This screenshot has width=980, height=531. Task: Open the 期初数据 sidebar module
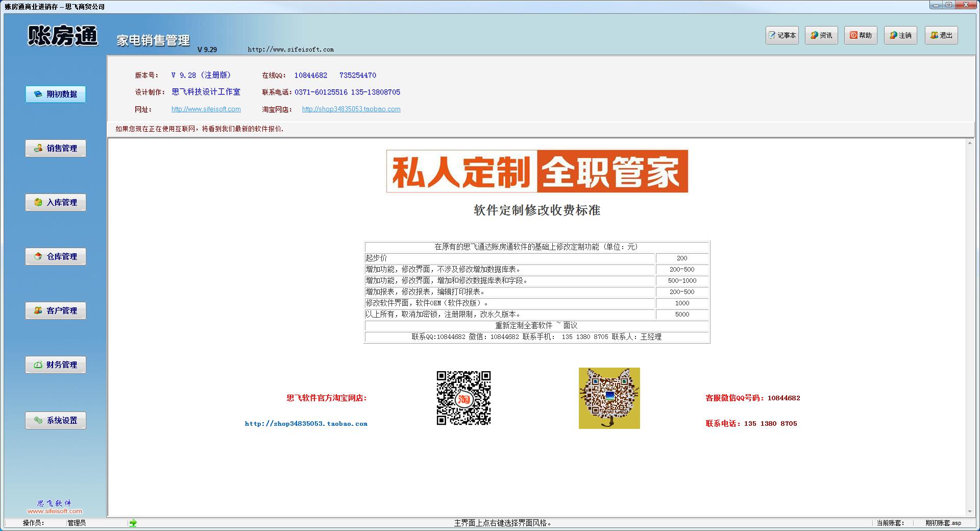pyautogui.click(x=56, y=94)
